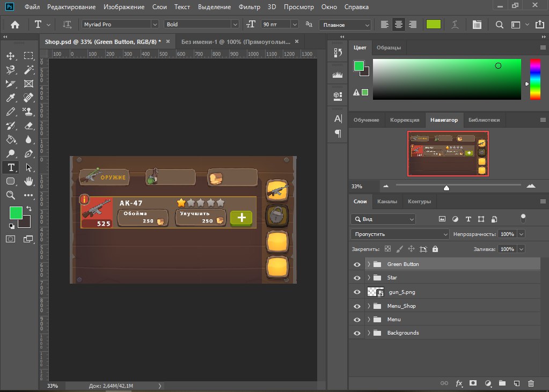The height and width of the screenshot is (392, 549).
Task: Select the Hand tool
Action: point(28,181)
